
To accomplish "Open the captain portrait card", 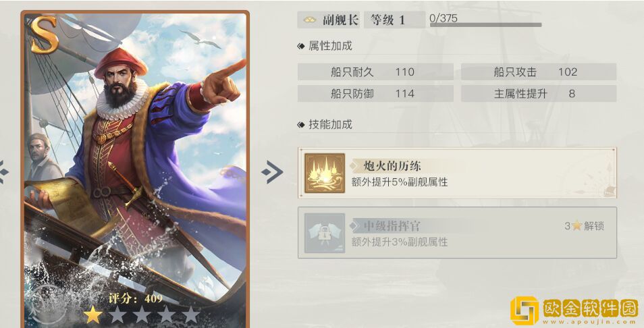I will [x=135, y=169].
